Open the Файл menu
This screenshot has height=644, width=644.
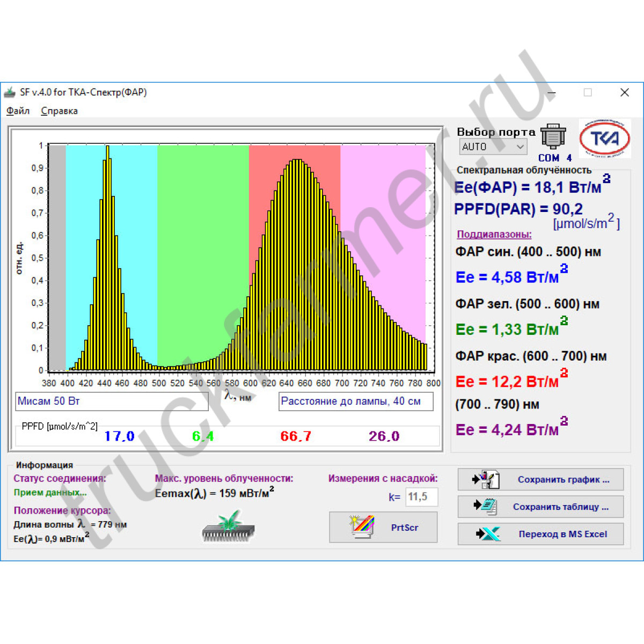tap(18, 111)
